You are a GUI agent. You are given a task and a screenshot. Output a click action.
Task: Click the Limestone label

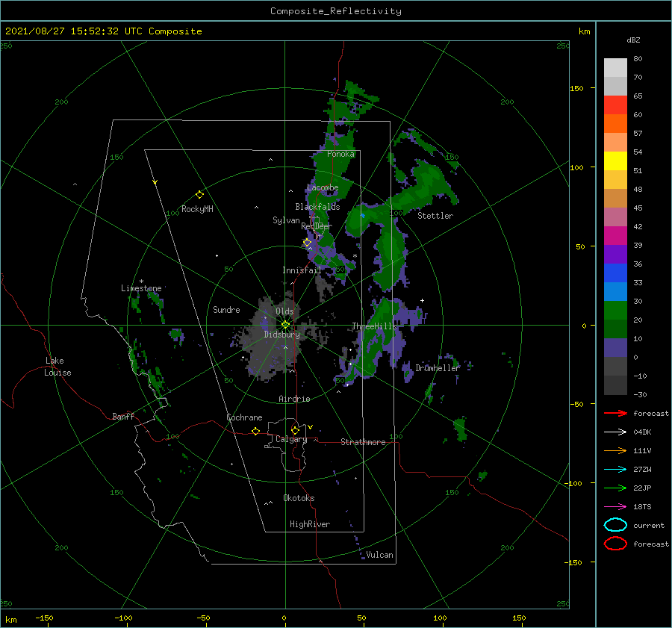coord(141,288)
